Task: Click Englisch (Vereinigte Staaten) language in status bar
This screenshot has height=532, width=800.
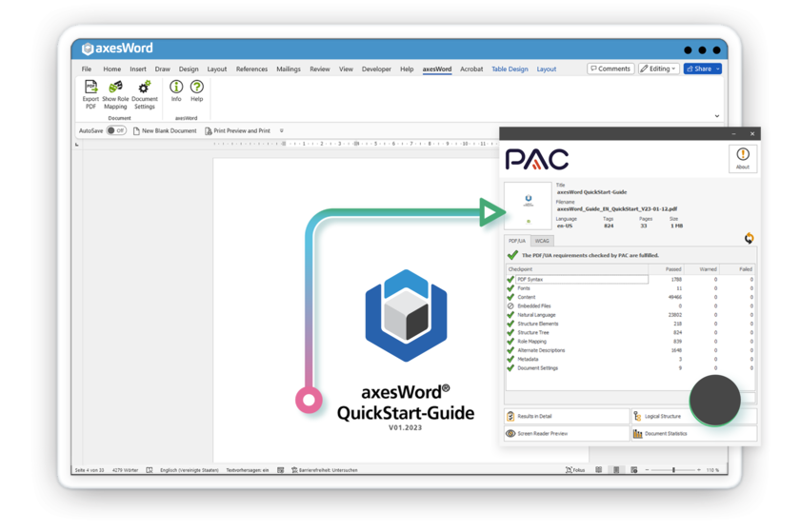Action: coord(190,470)
